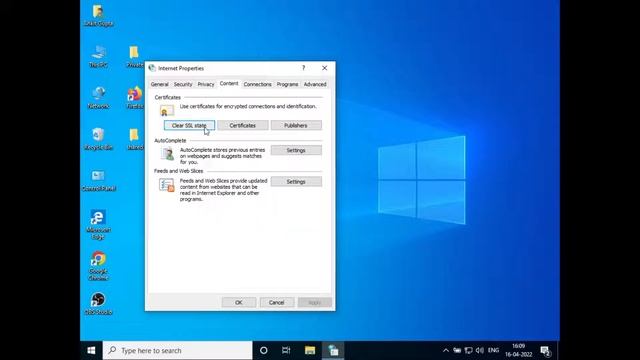Open the Firefox desktop shortcut
Screen dimensions: 640x360
point(135,98)
